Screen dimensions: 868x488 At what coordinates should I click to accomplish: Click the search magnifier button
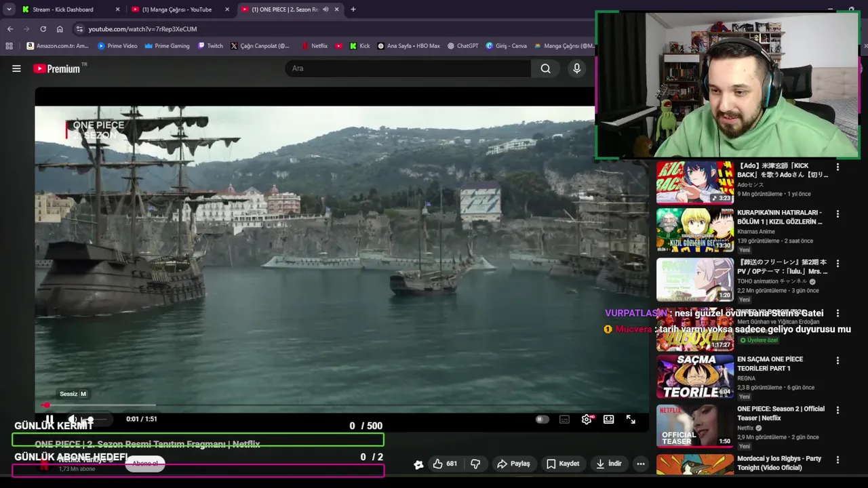point(545,68)
